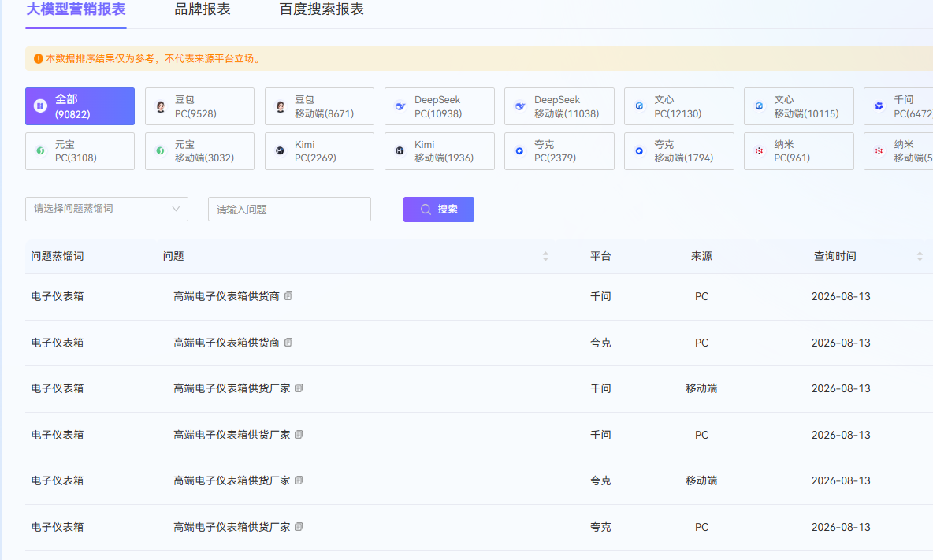Click 高端电子仪表箱供货厂家 text in 夸克 移动端 row
This screenshot has width=933, height=560.
click(x=232, y=480)
